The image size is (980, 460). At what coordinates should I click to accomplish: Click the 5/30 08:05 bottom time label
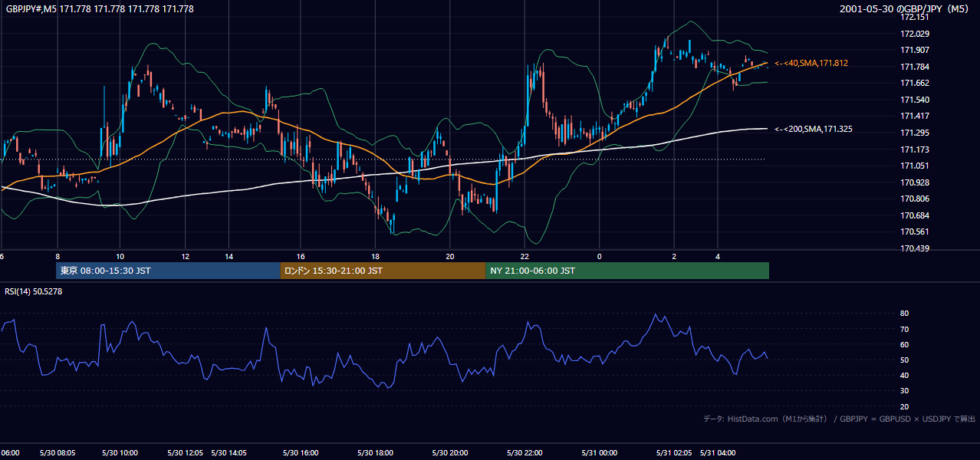click(58, 453)
